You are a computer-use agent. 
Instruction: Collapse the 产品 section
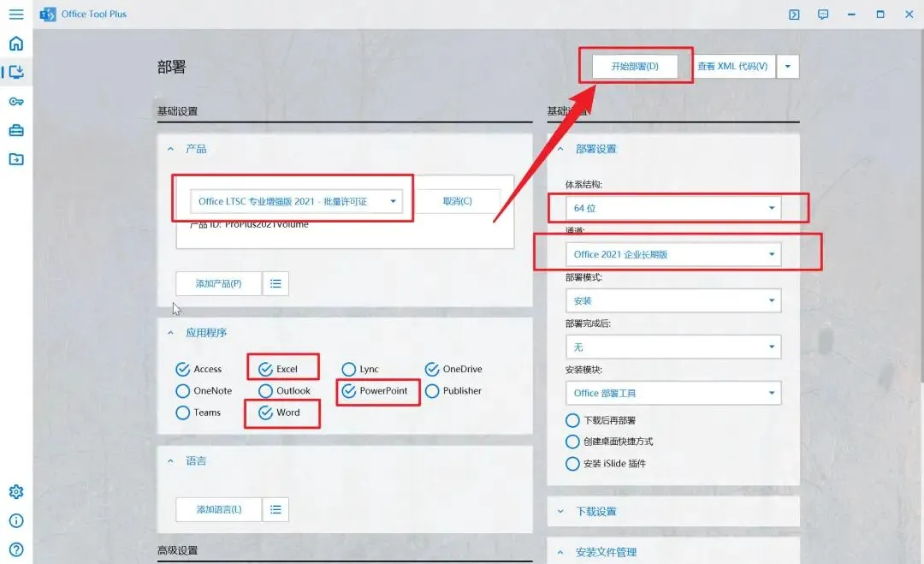click(170, 149)
